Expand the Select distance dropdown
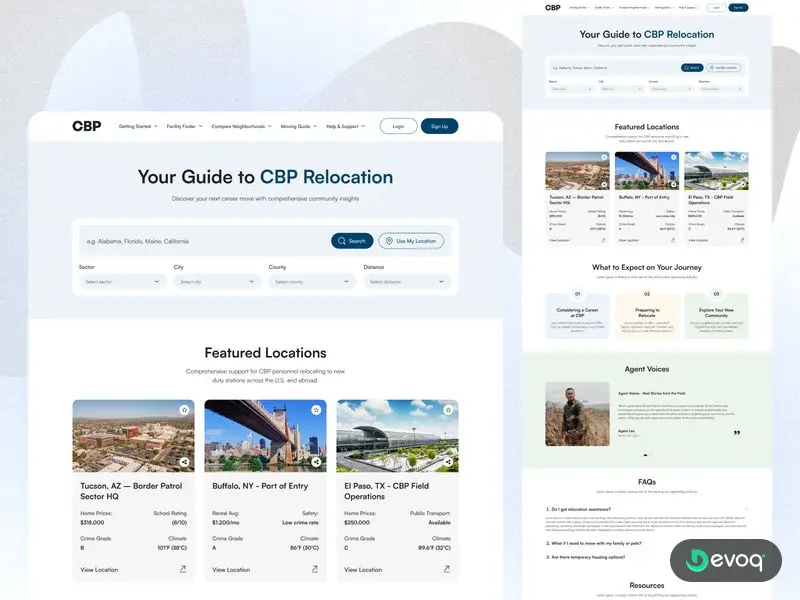This screenshot has width=800, height=600. click(x=407, y=282)
